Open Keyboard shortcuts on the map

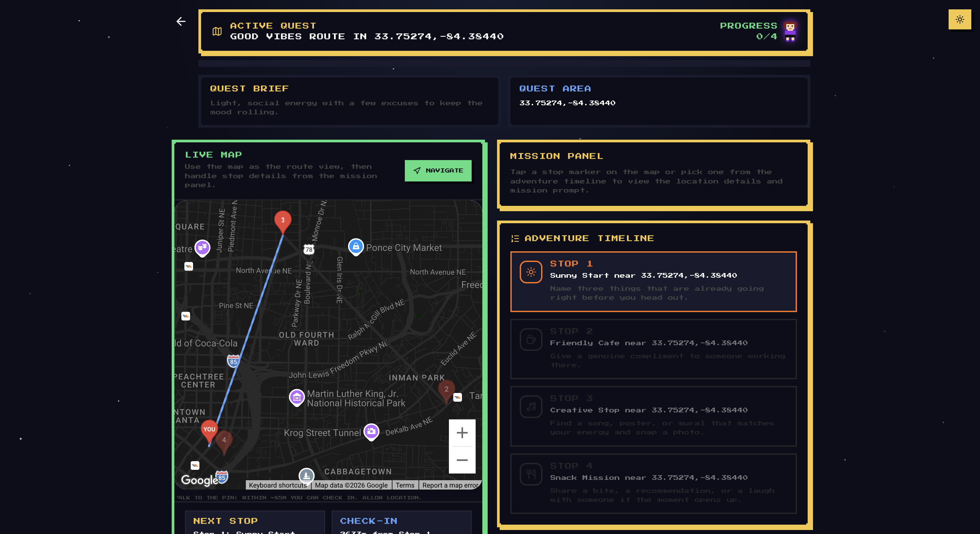coord(278,485)
